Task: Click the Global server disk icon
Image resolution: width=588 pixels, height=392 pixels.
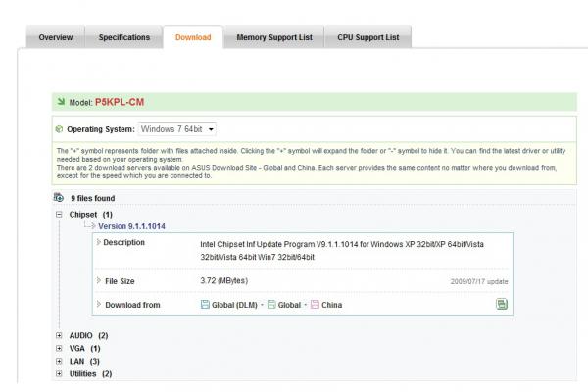Action: [x=272, y=305]
